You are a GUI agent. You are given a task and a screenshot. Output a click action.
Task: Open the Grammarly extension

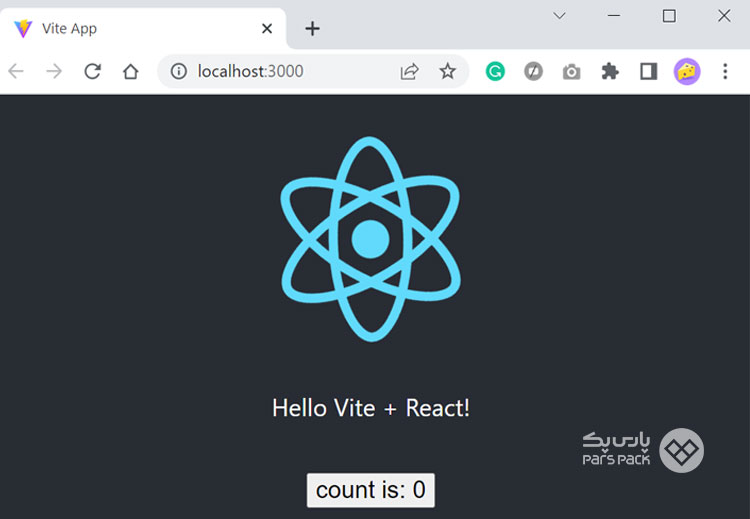[495, 71]
